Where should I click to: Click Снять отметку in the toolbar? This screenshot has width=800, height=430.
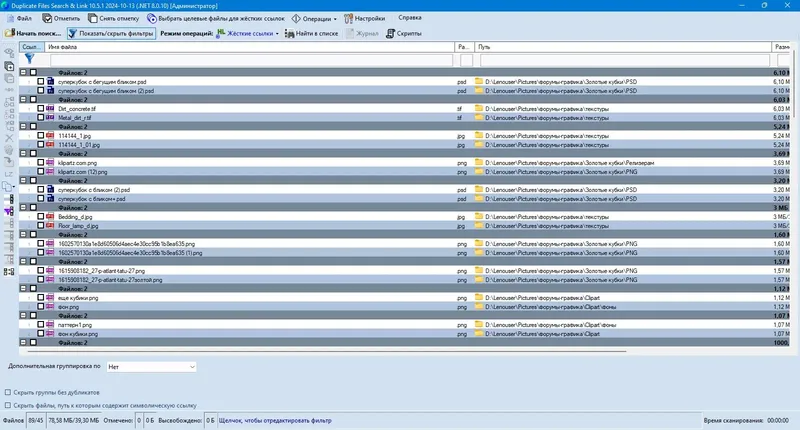(113, 18)
